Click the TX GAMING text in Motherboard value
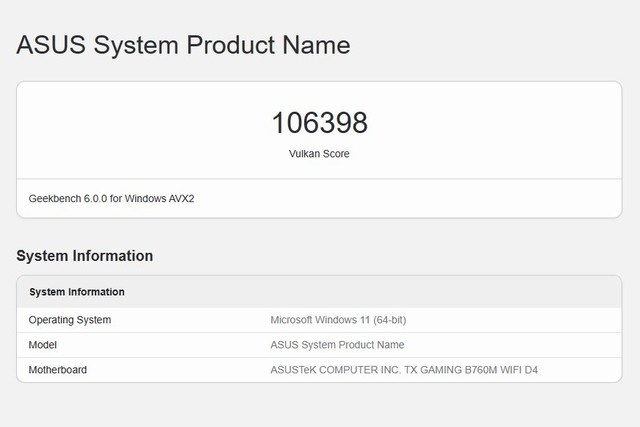The image size is (640, 427). pos(425,370)
